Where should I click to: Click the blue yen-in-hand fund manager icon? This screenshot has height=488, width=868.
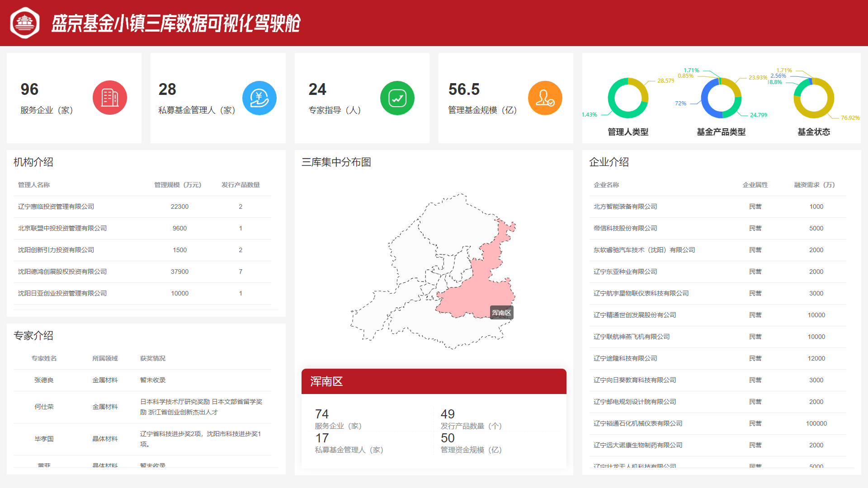[259, 98]
